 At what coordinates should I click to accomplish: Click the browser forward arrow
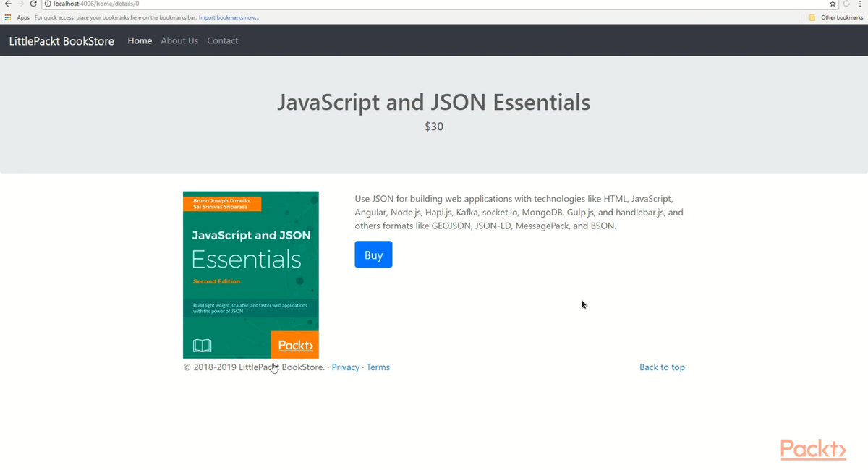pos(20,4)
